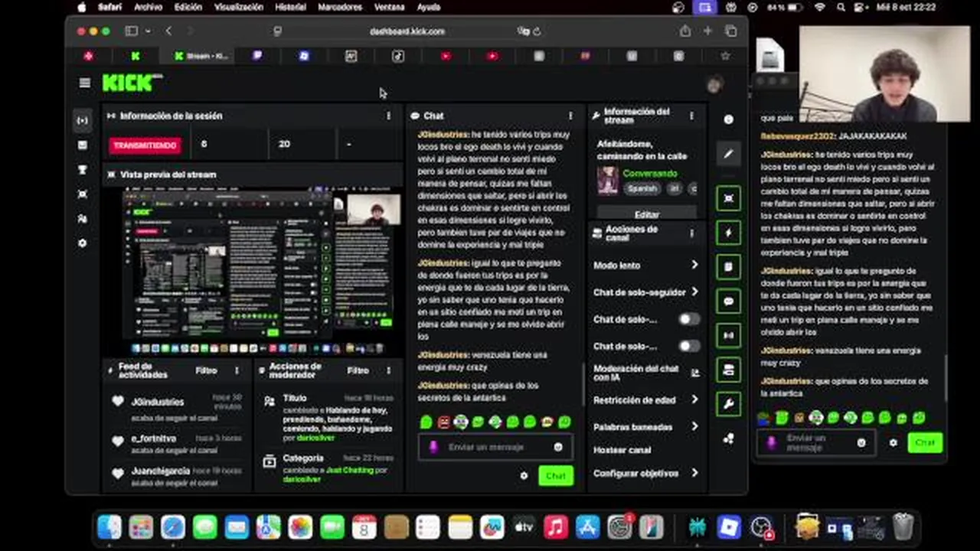This screenshot has width=980, height=551.
Task: Click the Spanish language tag
Action: point(642,188)
